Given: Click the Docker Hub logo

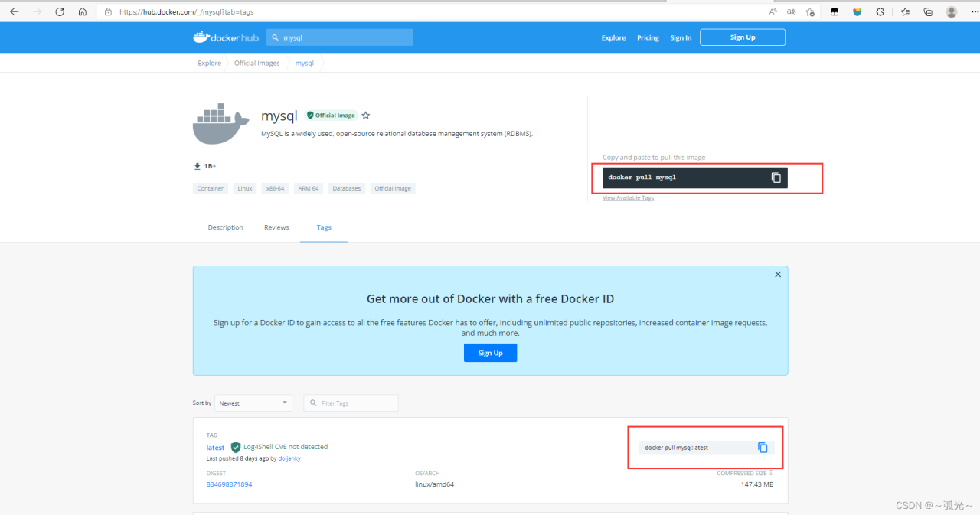Looking at the screenshot, I should click(226, 37).
